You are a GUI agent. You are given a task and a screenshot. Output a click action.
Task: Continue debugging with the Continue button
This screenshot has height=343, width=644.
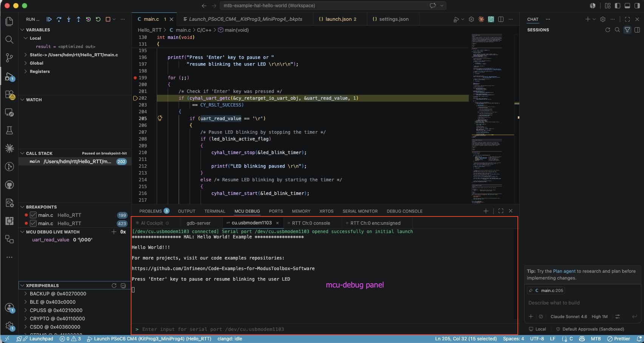[x=49, y=19]
